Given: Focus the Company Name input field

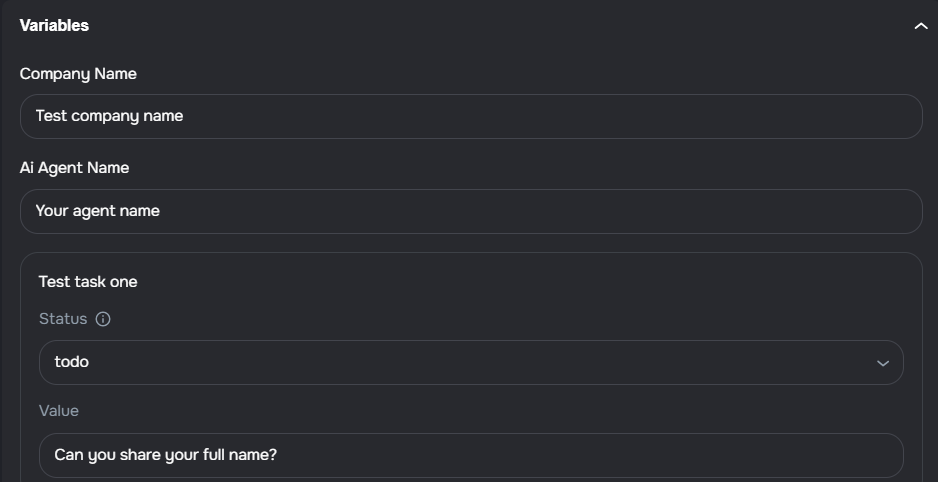Looking at the screenshot, I should pyautogui.click(x=470, y=116).
